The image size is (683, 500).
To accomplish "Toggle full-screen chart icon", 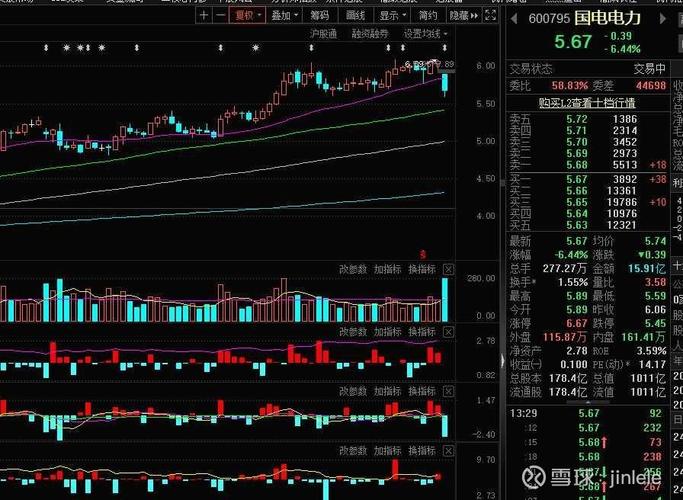I will [490, 16].
